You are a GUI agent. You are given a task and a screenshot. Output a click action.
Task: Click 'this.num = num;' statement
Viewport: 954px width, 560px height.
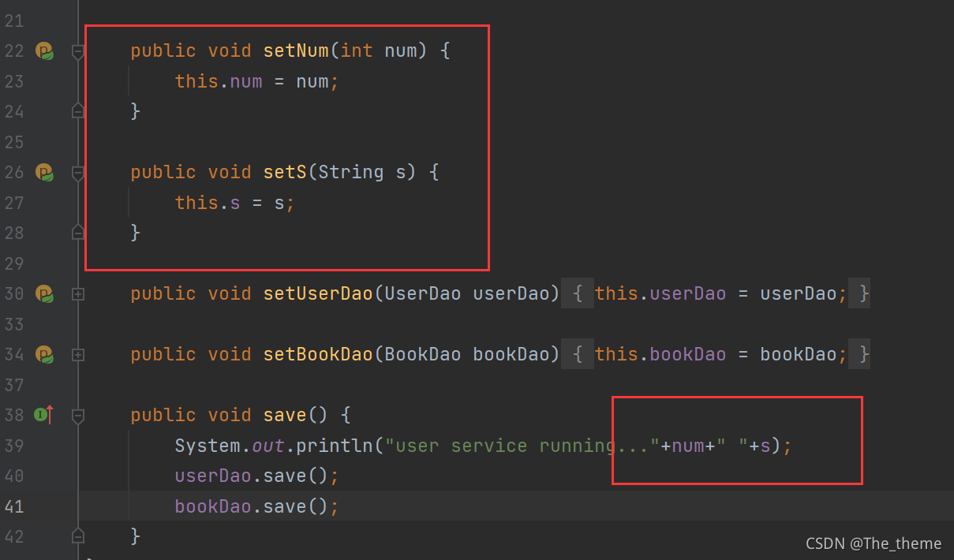click(x=257, y=82)
